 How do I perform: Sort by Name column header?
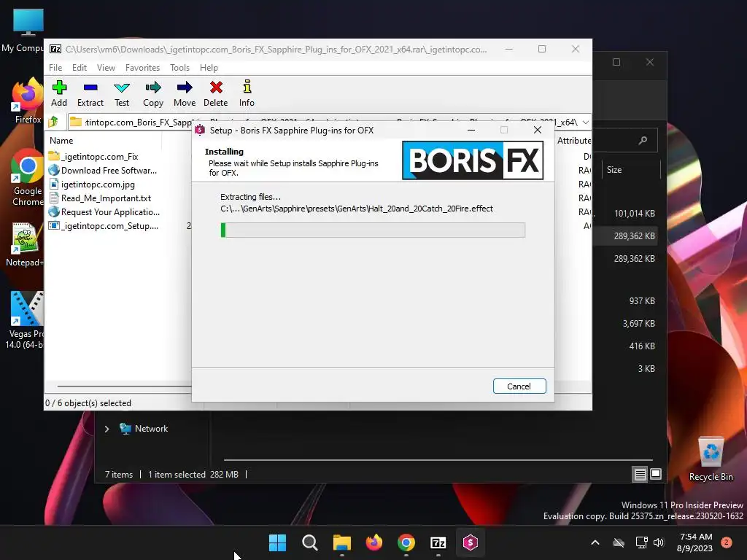tap(61, 141)
